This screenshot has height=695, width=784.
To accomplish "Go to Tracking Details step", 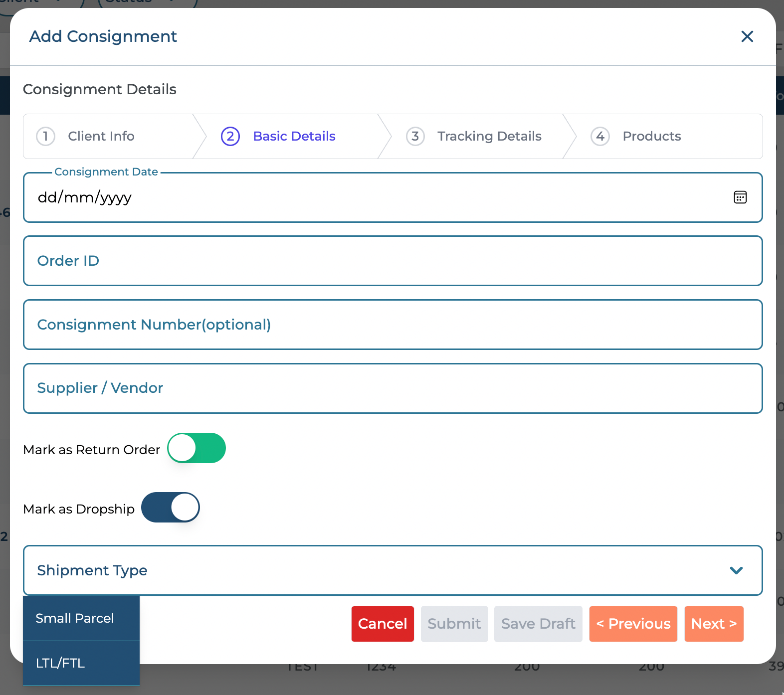I will pos(489,136).
